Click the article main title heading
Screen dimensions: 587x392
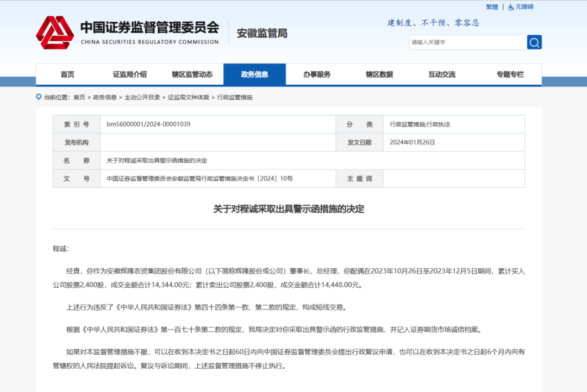pos(289,209)
